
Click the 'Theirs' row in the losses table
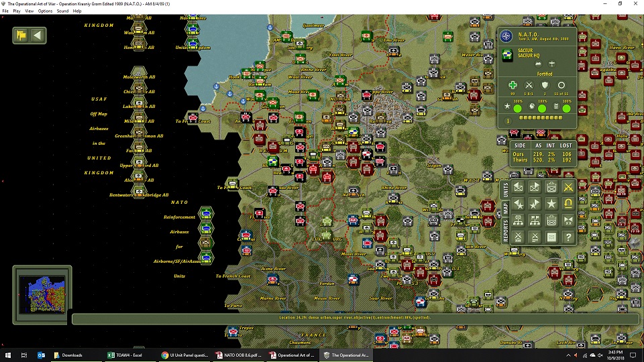542,160
